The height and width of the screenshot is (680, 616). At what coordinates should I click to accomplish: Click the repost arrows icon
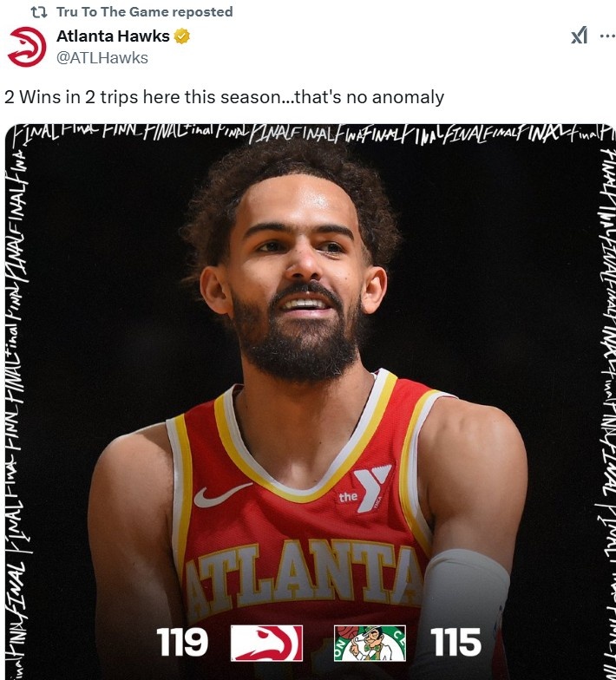click(38, 12)
